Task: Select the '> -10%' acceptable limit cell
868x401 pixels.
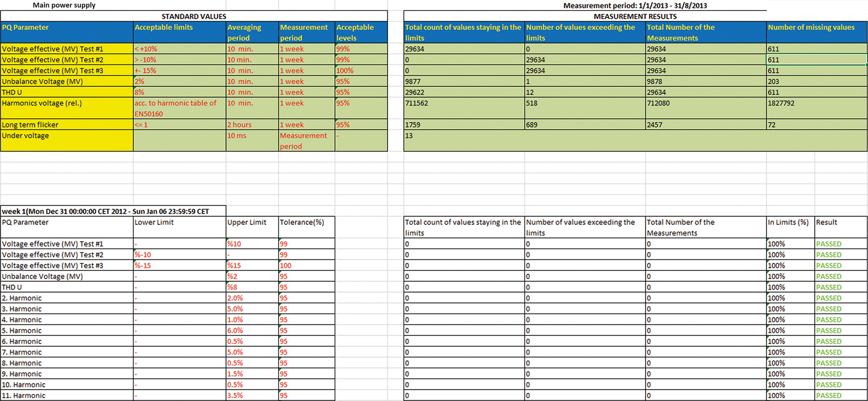Action: pyautogui.click(x=180, y=60)
